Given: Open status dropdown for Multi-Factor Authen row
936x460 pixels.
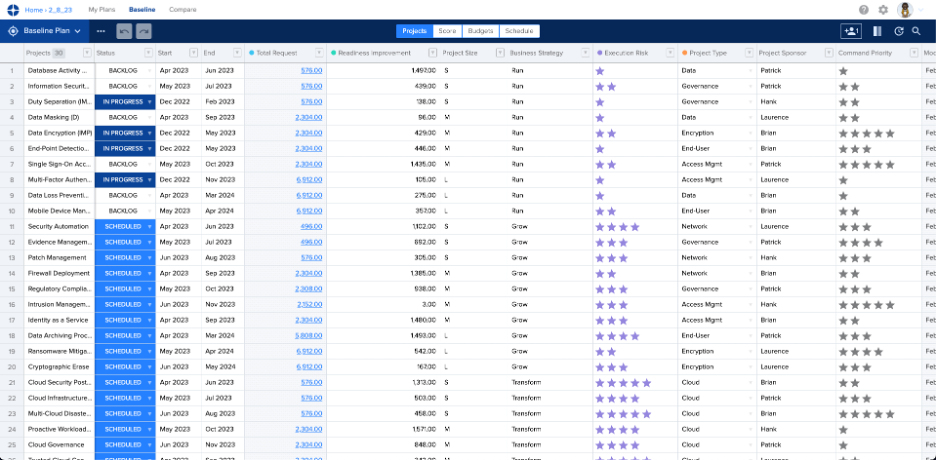Looking at the screenshot, I should [149, 180].
